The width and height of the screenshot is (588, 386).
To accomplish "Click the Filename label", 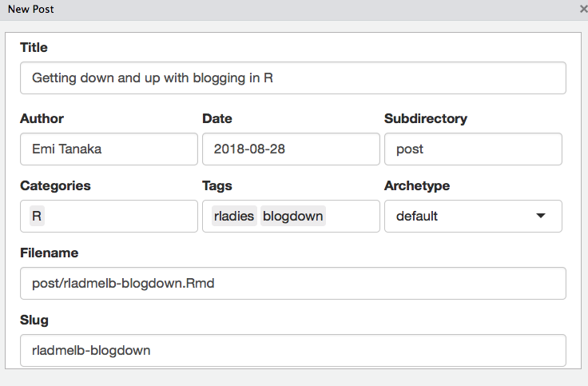I will click(49, 253).
